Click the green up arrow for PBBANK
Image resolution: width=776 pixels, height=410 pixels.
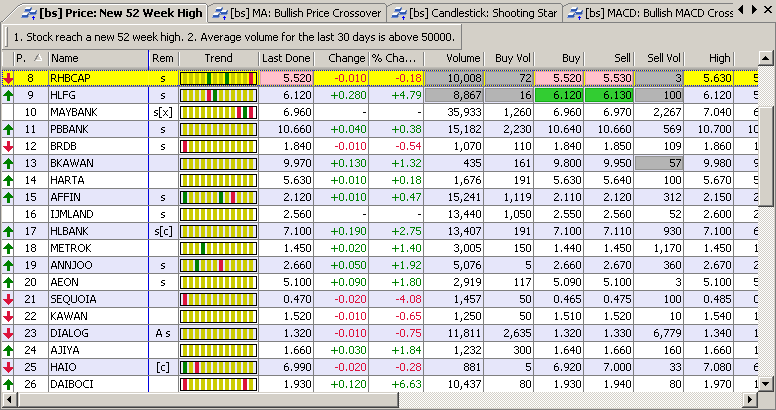coord(8,130)
